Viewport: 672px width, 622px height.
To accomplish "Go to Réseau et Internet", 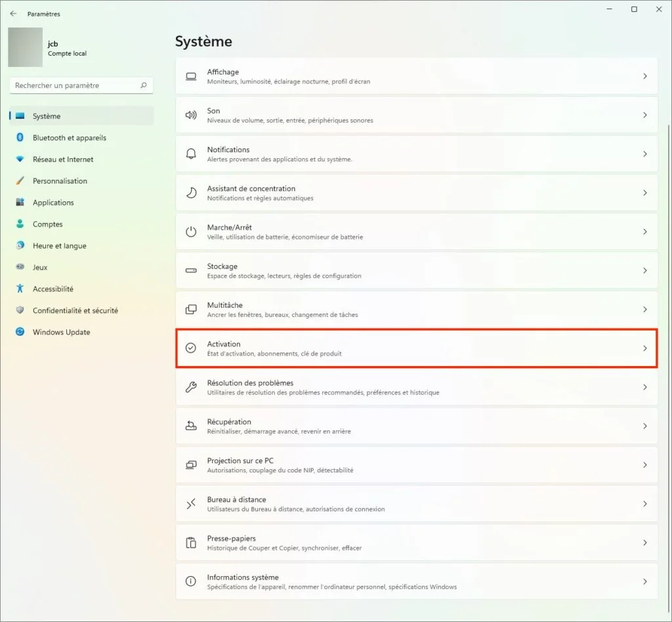I will (81, 159).
